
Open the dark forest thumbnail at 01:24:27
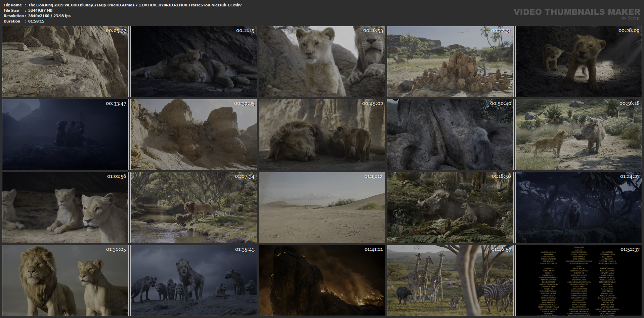click(578, 207)
